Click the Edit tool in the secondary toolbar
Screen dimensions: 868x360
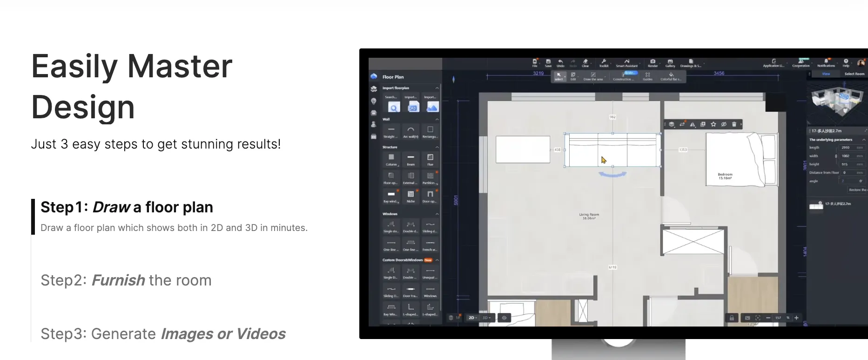pyautogui.click(x=573, y=76)
